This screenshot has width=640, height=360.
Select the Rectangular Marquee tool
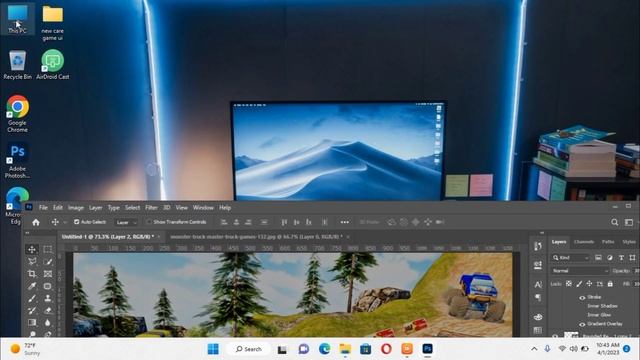point(48,249)
